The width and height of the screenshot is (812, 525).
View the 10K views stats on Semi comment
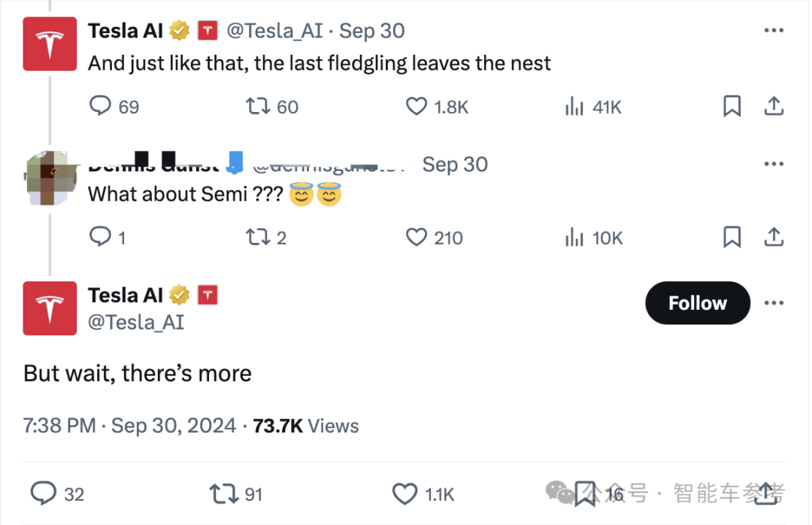(x=574, y=238)
